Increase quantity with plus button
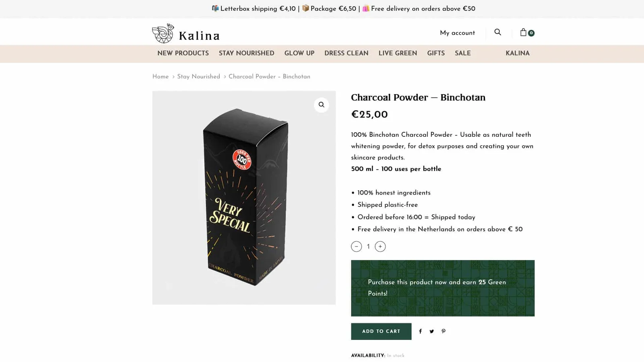The width and height of the screenshot is (644, 362). point(380,247)
